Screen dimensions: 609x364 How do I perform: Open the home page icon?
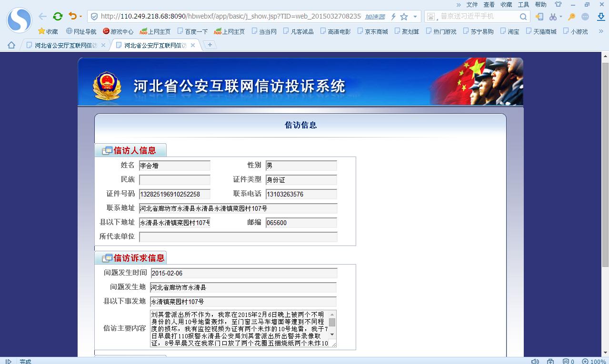click(11, 45)
